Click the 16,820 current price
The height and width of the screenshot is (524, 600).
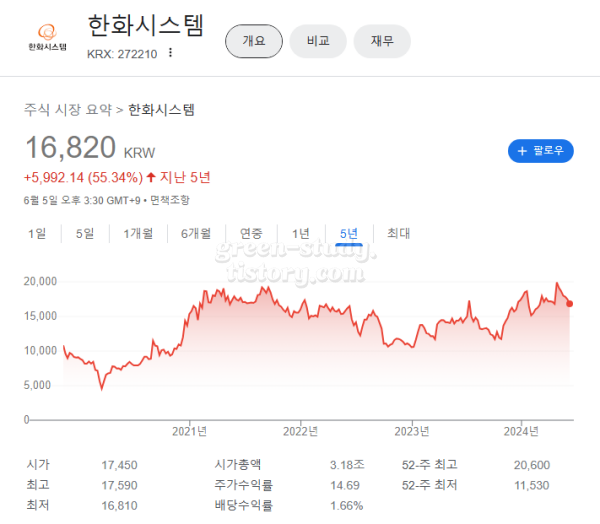[70, 147]
